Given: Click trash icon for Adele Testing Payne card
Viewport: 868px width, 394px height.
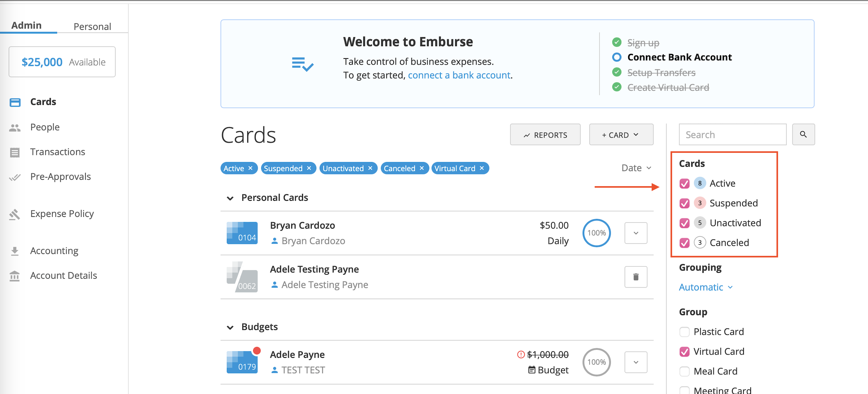Looking at the screenshot, I should tap(636, 277).
